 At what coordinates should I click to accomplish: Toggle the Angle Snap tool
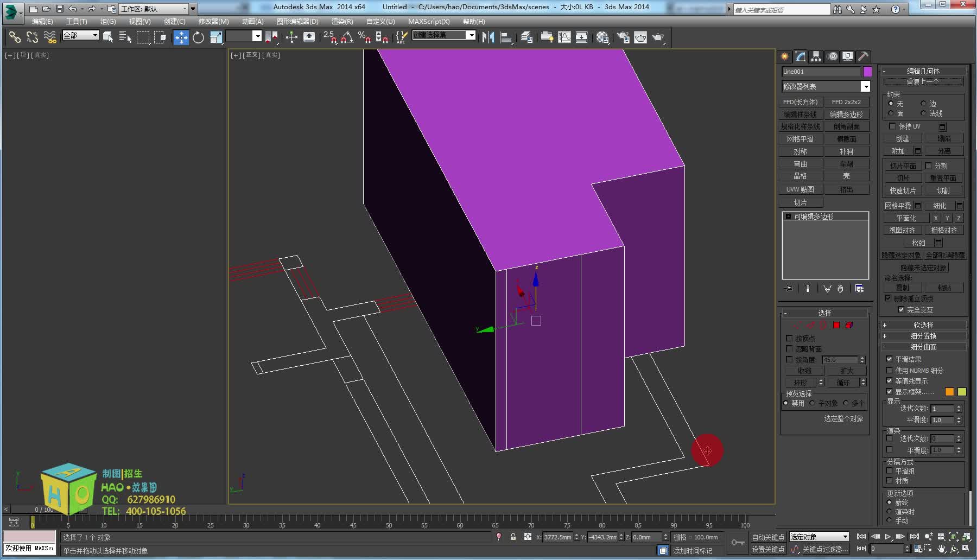(x=347, y=37)
